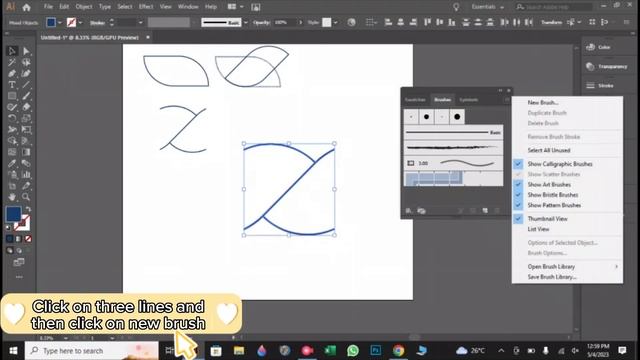Select the Column Graph tool
This screenshot has height=360, width=640.
point(26,175)
